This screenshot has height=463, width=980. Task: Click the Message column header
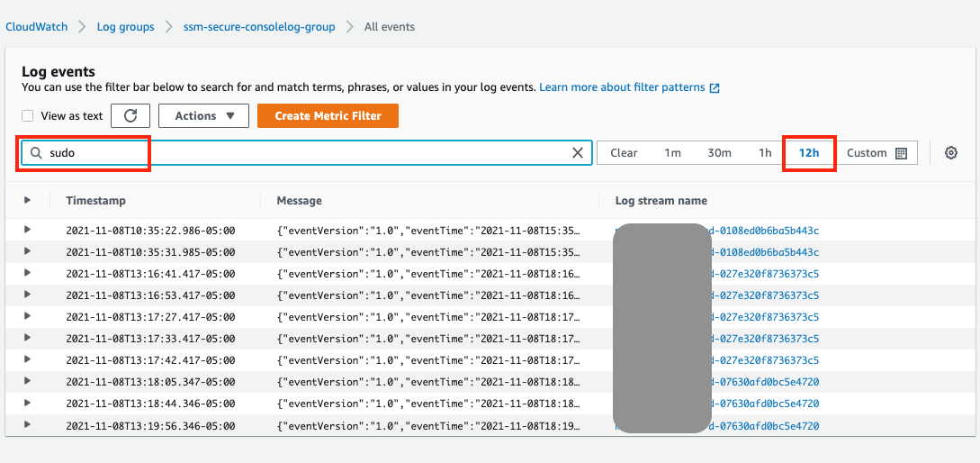300,201
